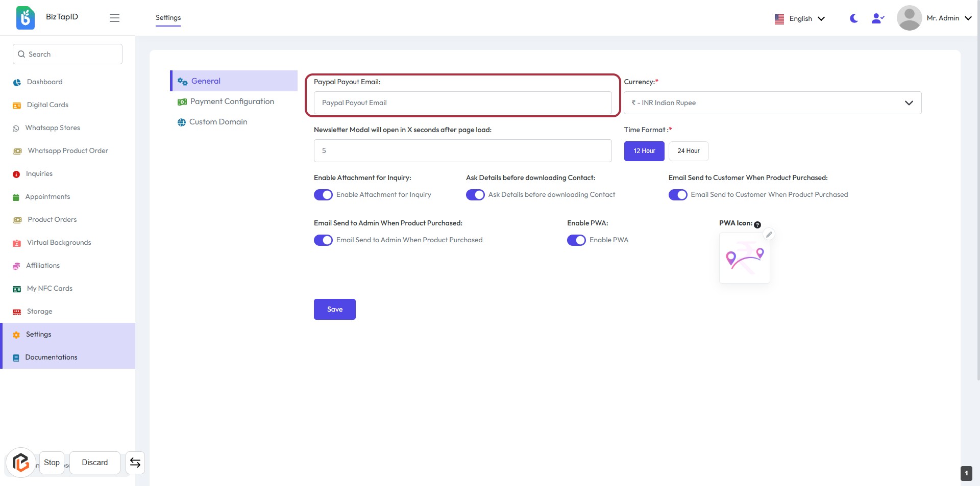
Task: Click the swap arrows icon
Action: (135, 463)
